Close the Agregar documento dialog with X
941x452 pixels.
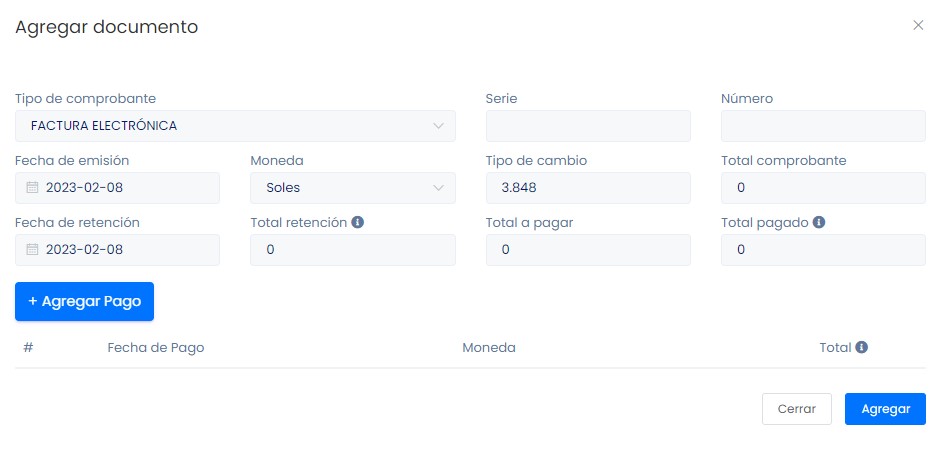pos(918,25)
